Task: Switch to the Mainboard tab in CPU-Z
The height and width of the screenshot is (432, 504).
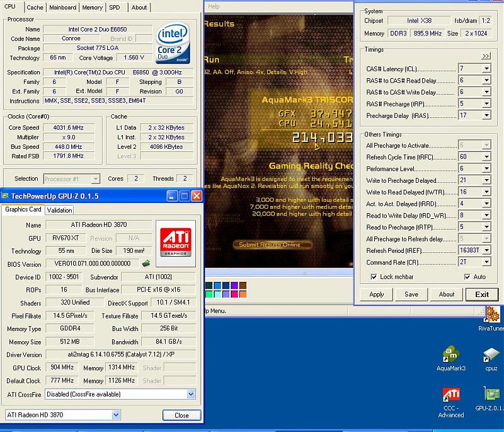Action: 62,8
